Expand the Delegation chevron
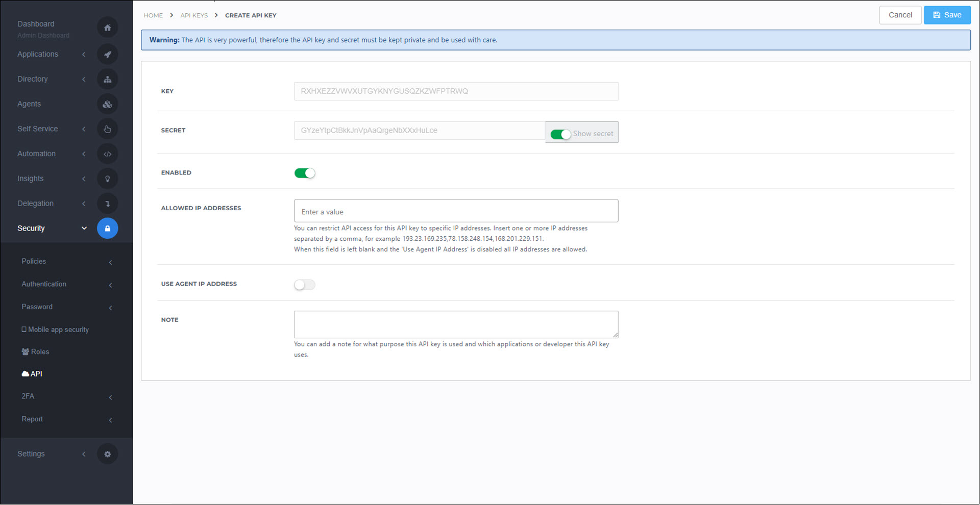 click(x=84, y=204)
